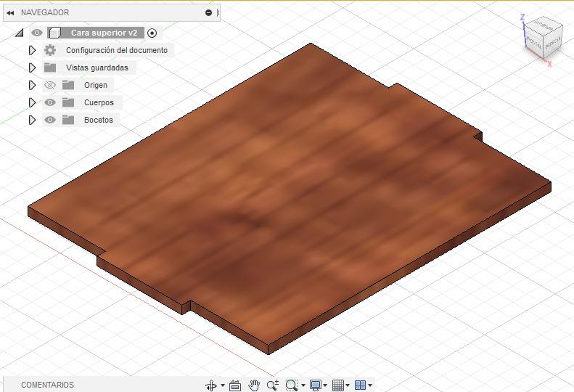Viewport: 574px width, 392px height.
Task: Open the COMENTARIOS panel
Action: [48, 385]
